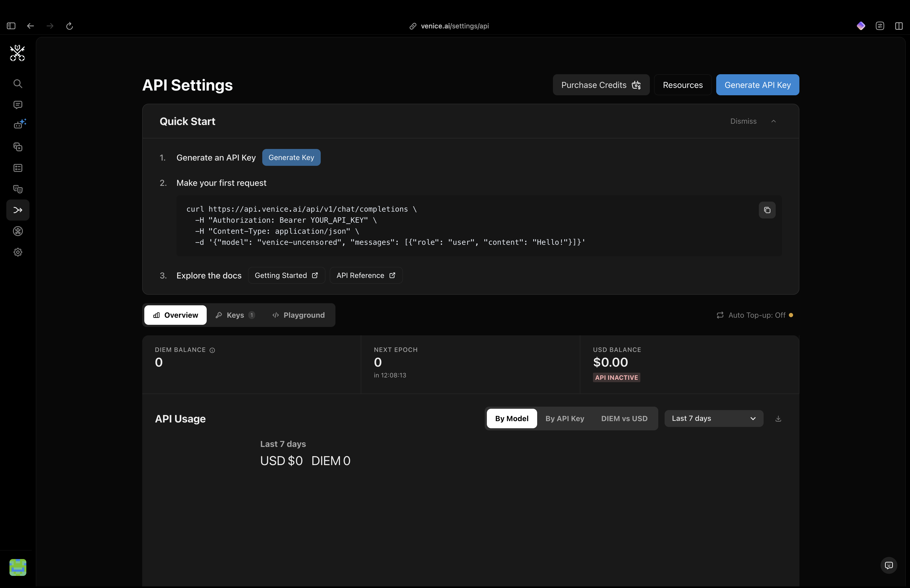
Task: Download API usage with the download icon
Action: [778, 418]
